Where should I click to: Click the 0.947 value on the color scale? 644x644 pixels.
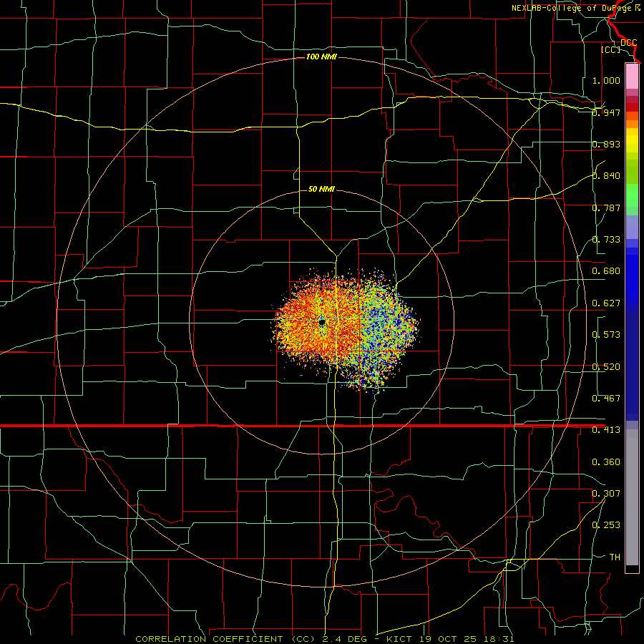(606, 112)
